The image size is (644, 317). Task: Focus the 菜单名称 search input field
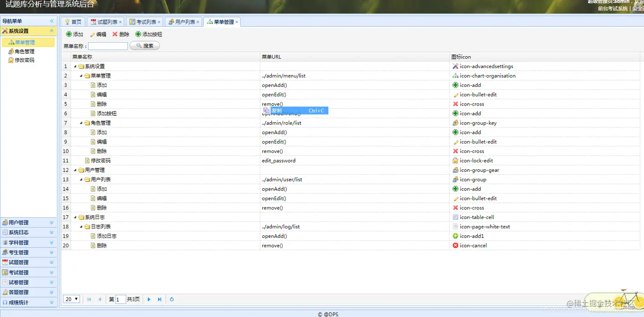pos(108,46)
